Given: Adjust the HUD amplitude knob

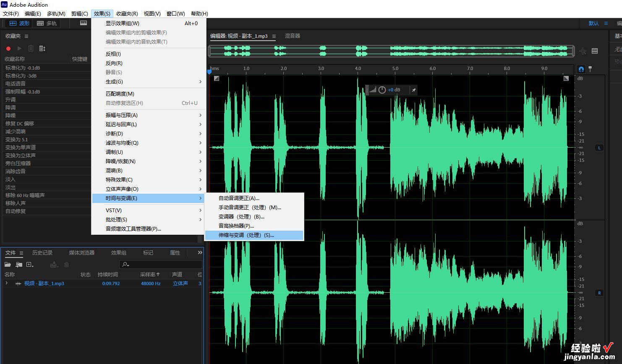Looking at the screenshot, I should click(x=382, y=90).
